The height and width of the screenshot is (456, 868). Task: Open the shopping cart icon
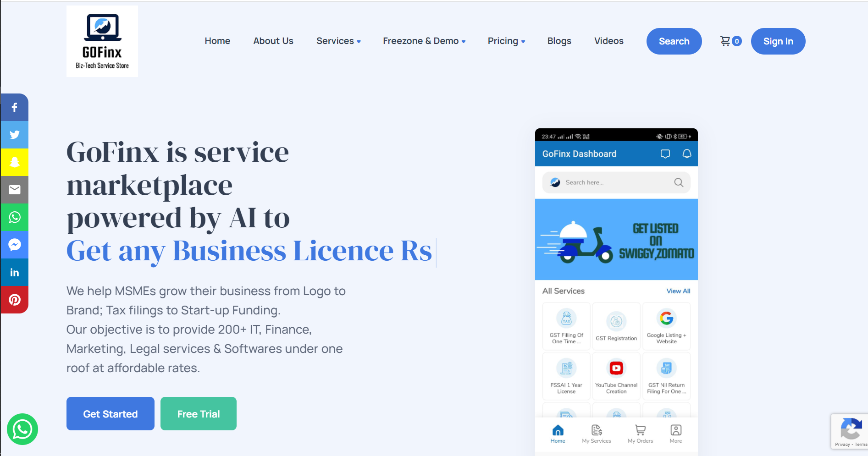[x=725, y=41]
